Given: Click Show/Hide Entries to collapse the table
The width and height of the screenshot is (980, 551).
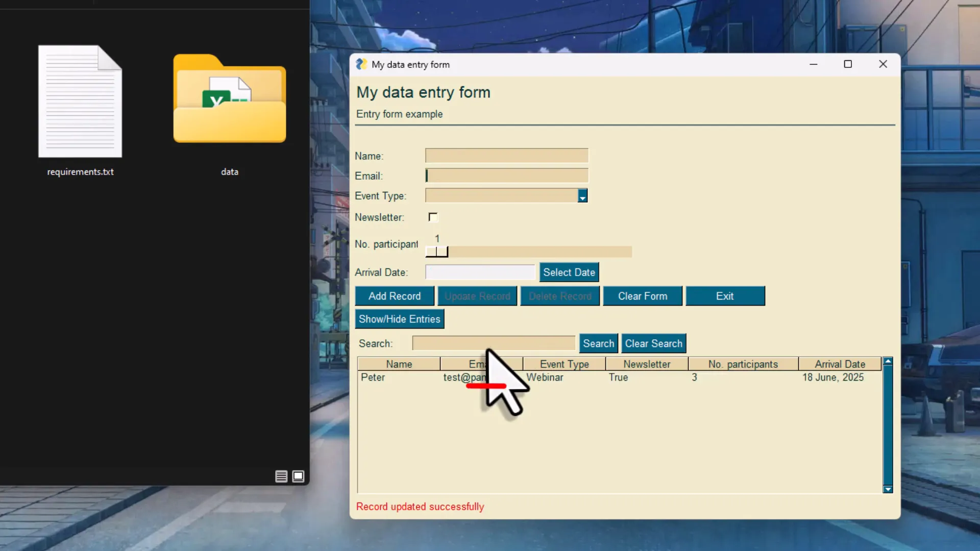Looking at the screenshot, I should pos(399,318).
